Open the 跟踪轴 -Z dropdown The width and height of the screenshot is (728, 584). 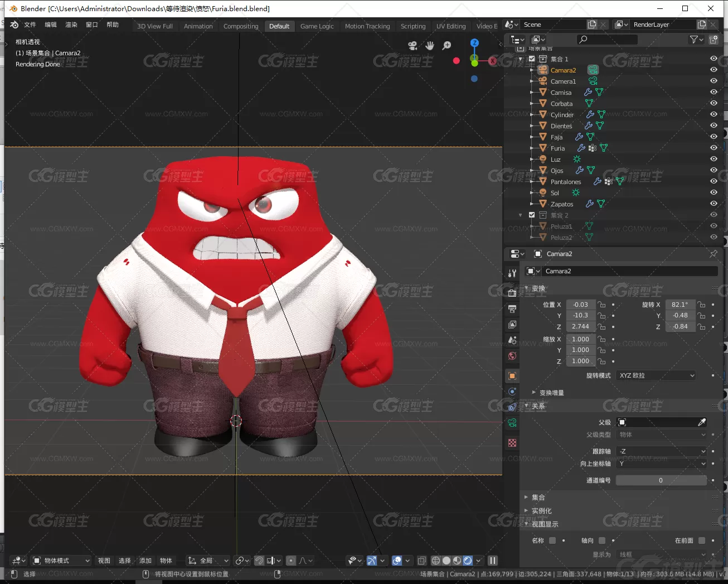662,451
